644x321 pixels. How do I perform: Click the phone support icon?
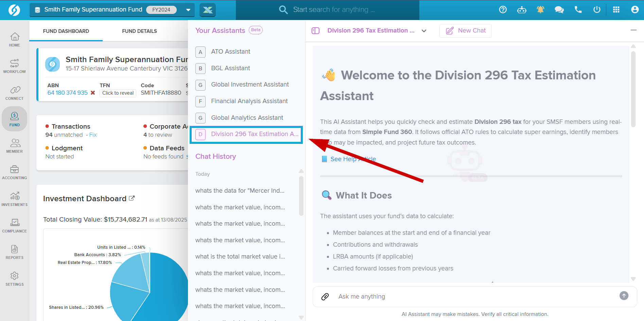578,10
